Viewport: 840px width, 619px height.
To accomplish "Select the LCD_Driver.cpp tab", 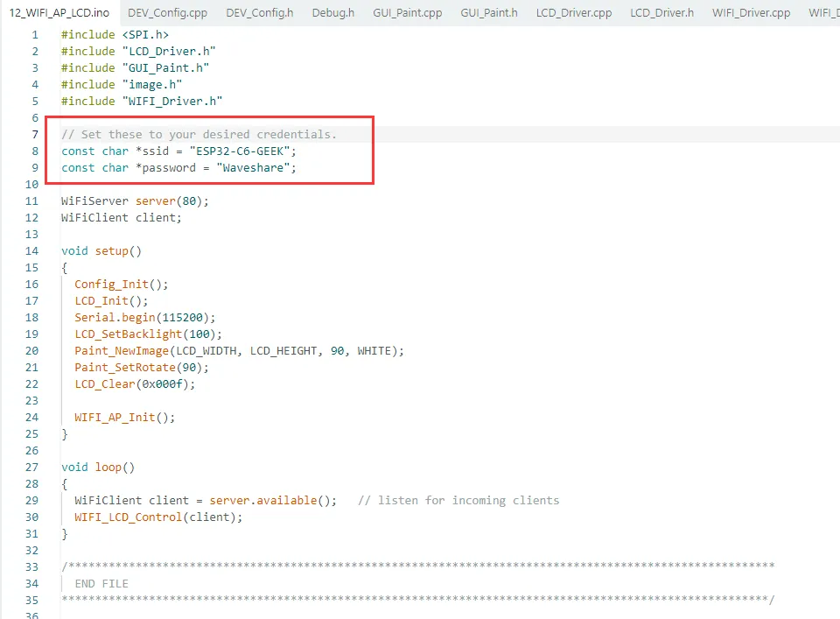I will click(574, 13).
